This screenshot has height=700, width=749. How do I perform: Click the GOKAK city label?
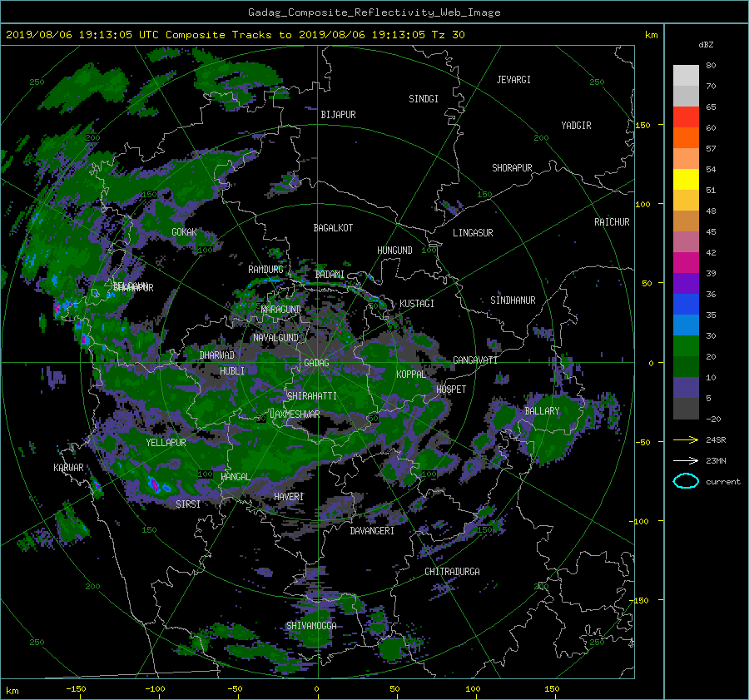coord(185,232)
